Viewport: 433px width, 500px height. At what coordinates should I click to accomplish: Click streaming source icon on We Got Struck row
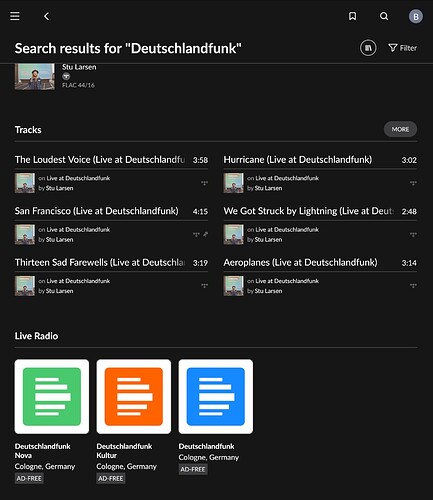click(x=413, y=234)
